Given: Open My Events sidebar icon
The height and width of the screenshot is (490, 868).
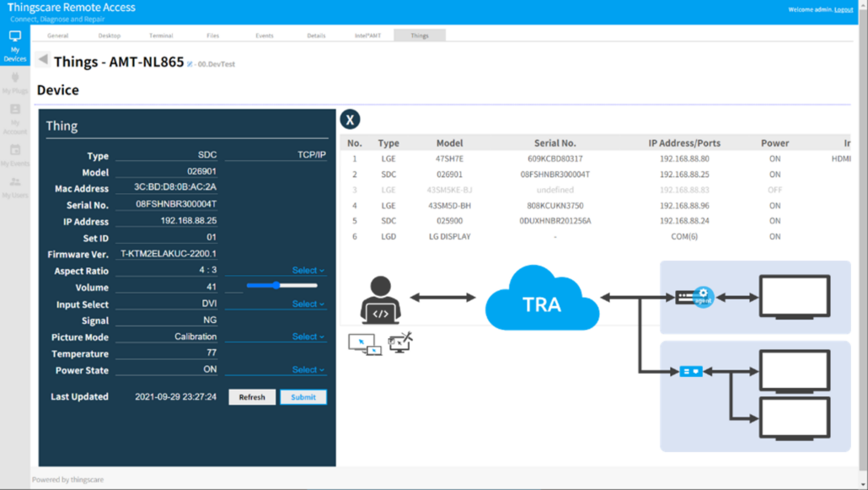Looking at the screenshot, I should tap(15, 155).
